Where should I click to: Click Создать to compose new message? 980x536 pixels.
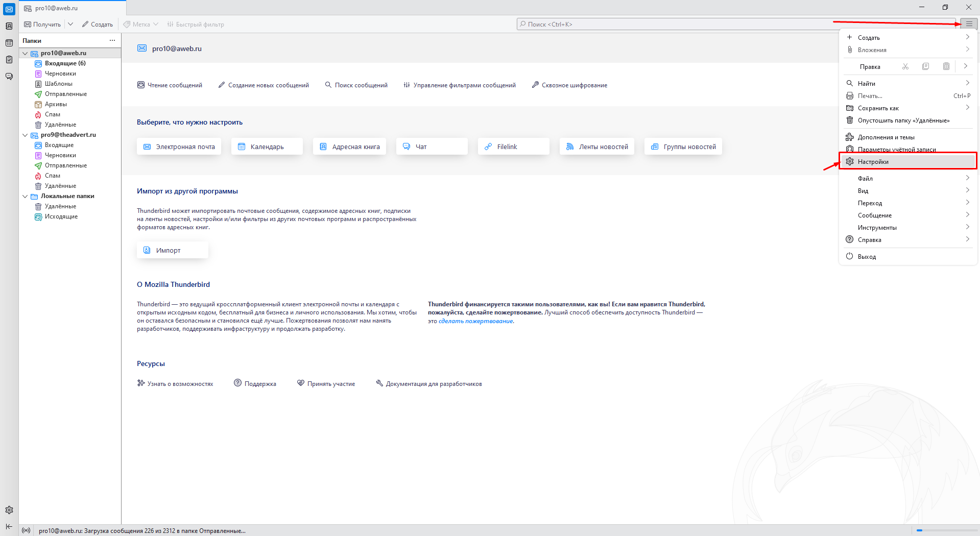(x=98, y=24)
